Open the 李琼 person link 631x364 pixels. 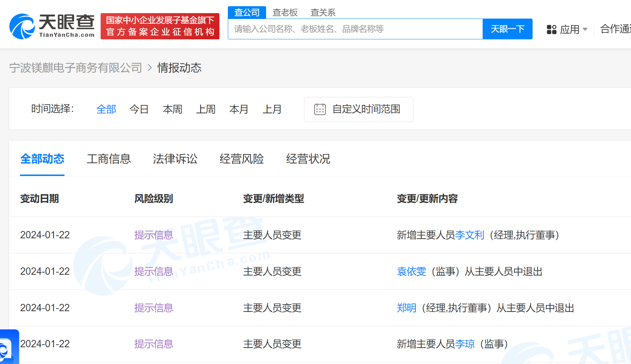click(x=465, y=344)
